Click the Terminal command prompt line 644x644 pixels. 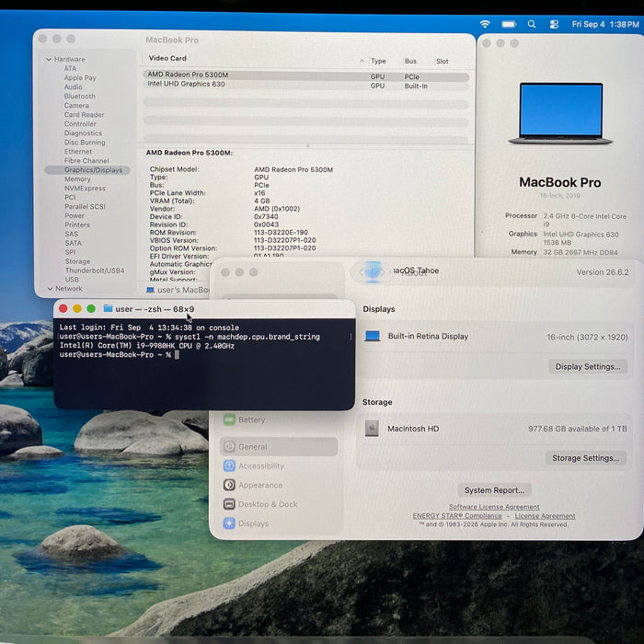click(119, 355)
